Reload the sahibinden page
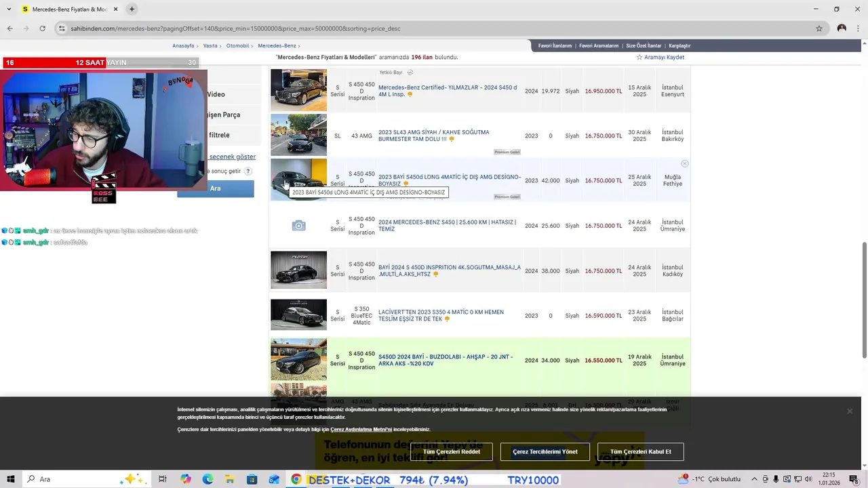Viewport: 868px width, 488px height. (42, 28)
